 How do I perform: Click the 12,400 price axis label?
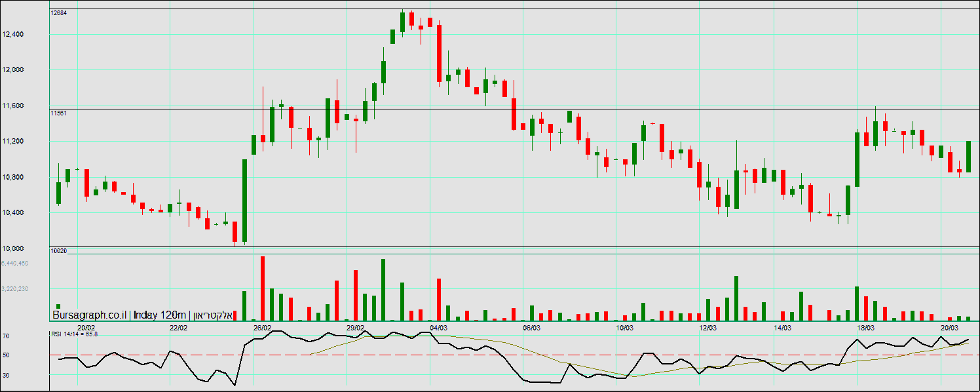pos(13,34)
